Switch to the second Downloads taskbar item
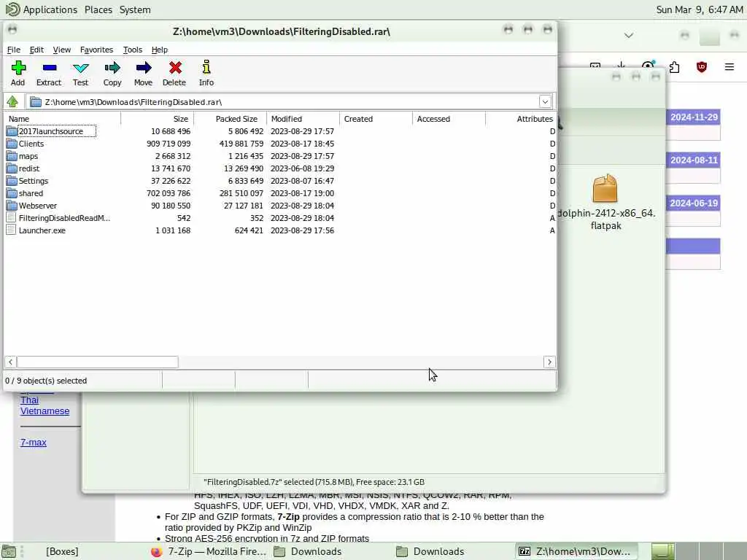The height and width of the screenshot is (560, 747). coord(430,551)
